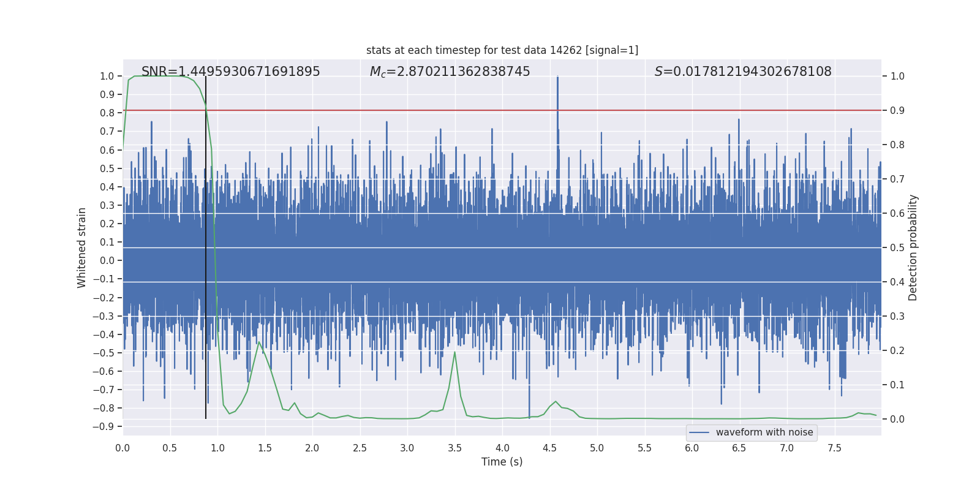The image size is (980, 490).
Task: Click the 3.5 tick on the Time axis
Action: 454,448
